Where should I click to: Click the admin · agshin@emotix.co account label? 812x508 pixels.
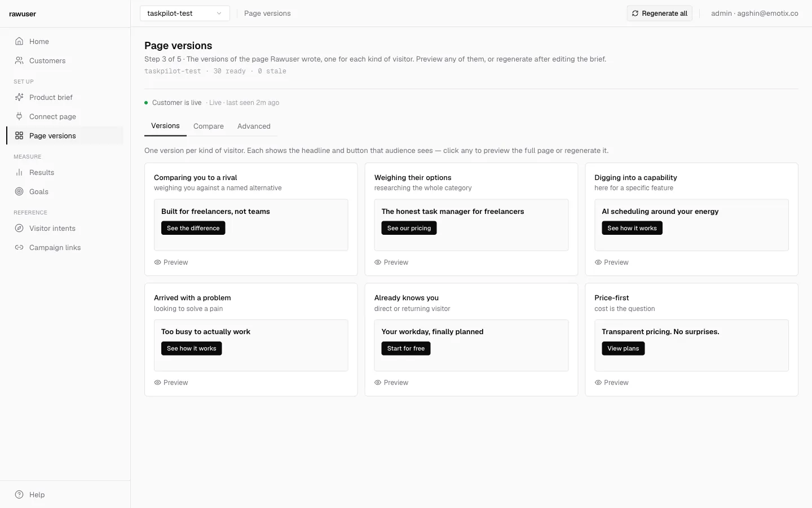(x=754, y=14)
